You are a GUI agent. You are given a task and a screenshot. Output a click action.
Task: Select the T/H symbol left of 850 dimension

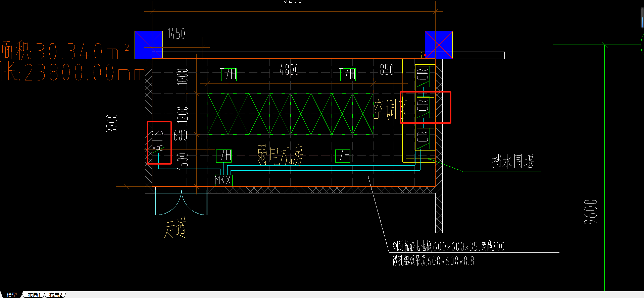[348, 74]
